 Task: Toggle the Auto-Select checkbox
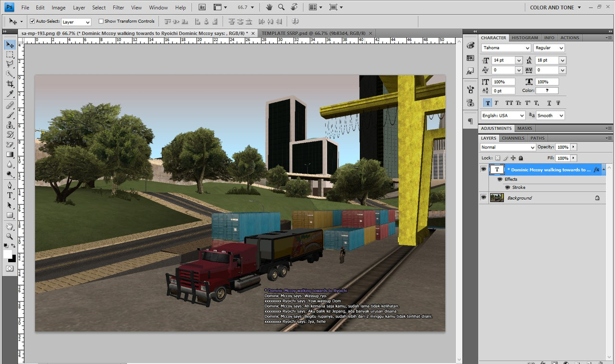click(x=32, y=21)
